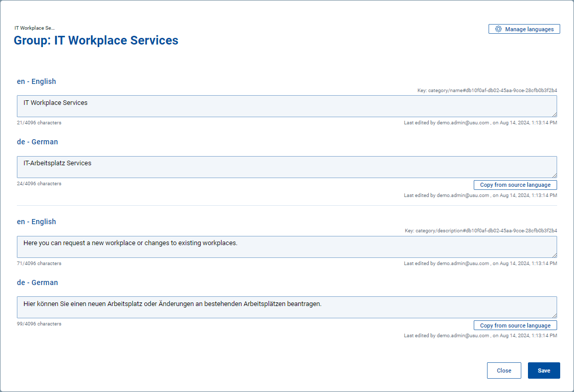Click the '99/4096 characters' counter

tap(39, 324)
